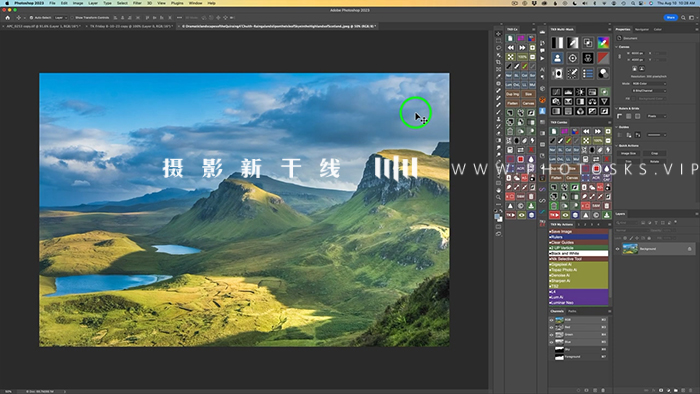700x394 pixels.
Task: Click the Flatten button in TK8 Cx panel
Action: [x=512, y=104]
